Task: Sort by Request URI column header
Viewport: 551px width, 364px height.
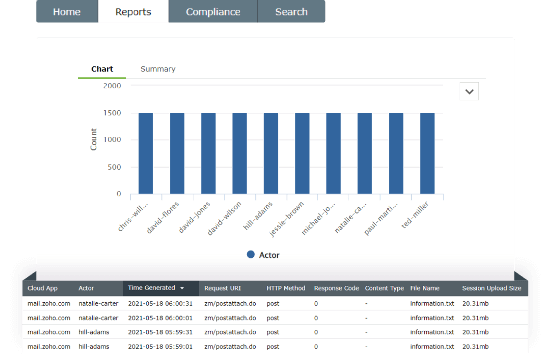Action: click(x=222, y=288)
